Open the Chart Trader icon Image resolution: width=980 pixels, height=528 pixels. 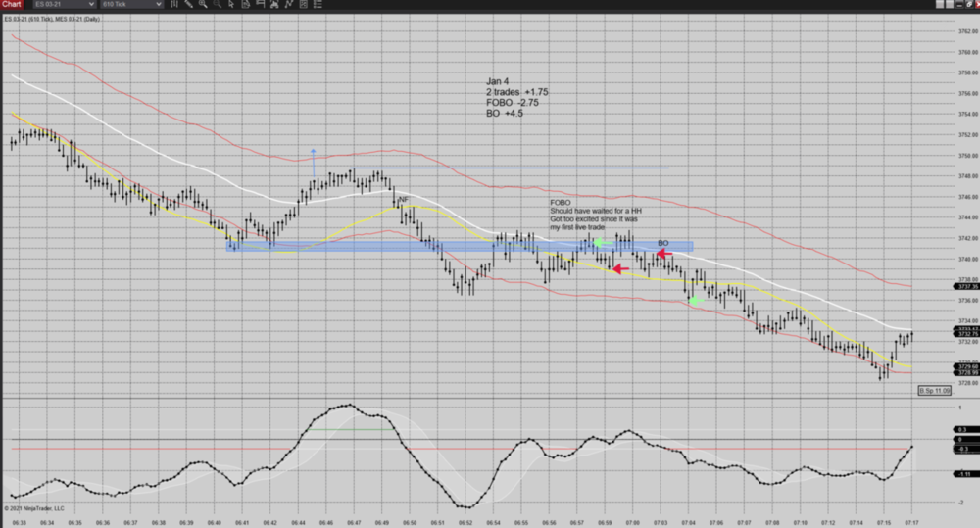point(260,4)
